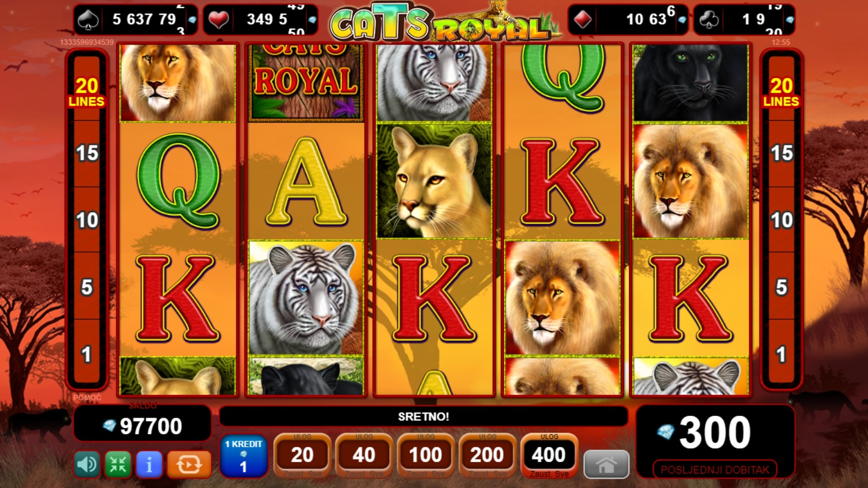Screen dimensions: 868x488
Task: Open the clubs jackpot counter
Action: pyautogui.click(x=744, y=19)
